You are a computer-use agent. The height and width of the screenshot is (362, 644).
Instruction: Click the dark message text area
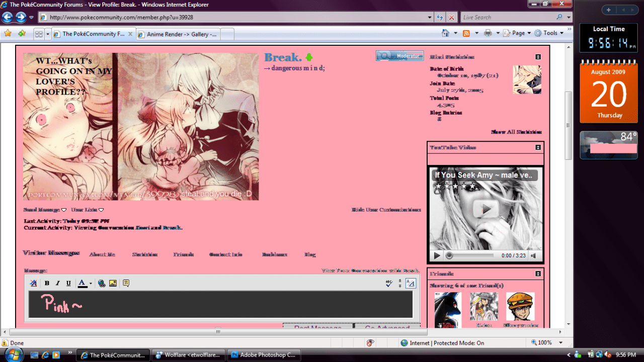point(221,304)
